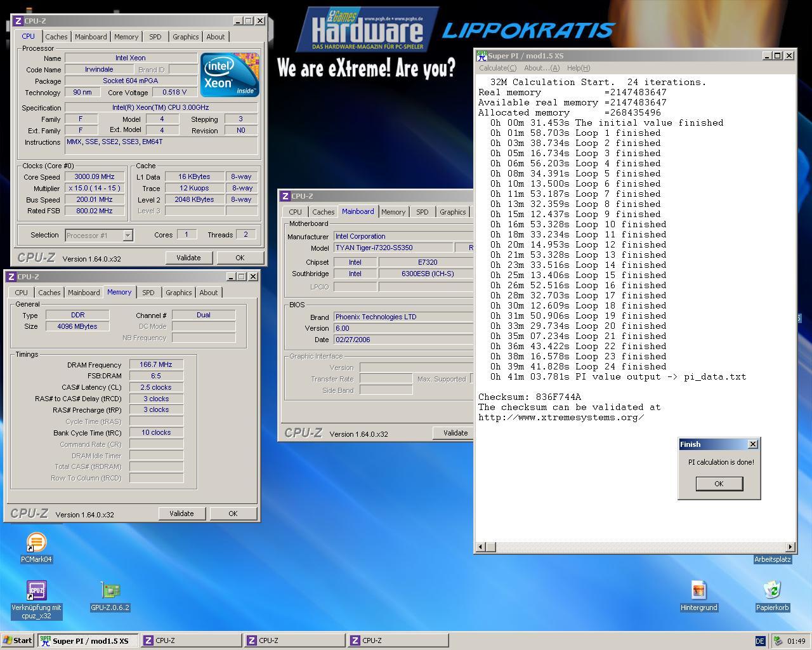Select the second CPU-Z taskbar button
Screen dimensions: 812x650
294,640
